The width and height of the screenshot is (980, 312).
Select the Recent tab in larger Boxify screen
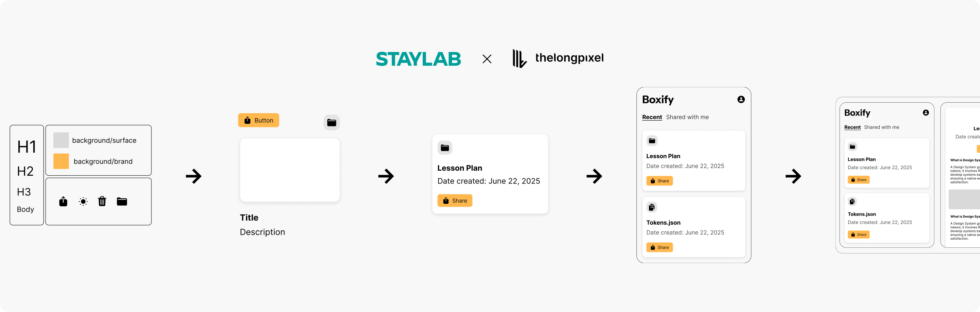click(x=652, y=118)
